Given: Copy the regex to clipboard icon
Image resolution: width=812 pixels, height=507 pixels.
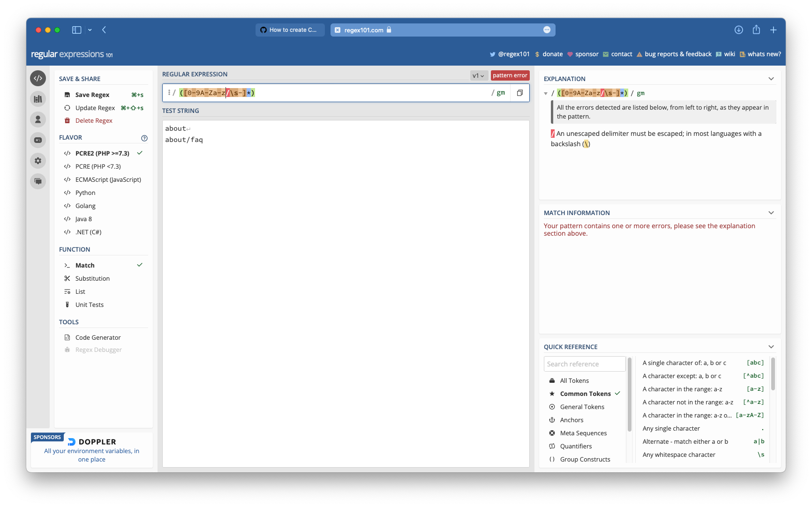Looking at the screenshot, I should click(520, 93).
